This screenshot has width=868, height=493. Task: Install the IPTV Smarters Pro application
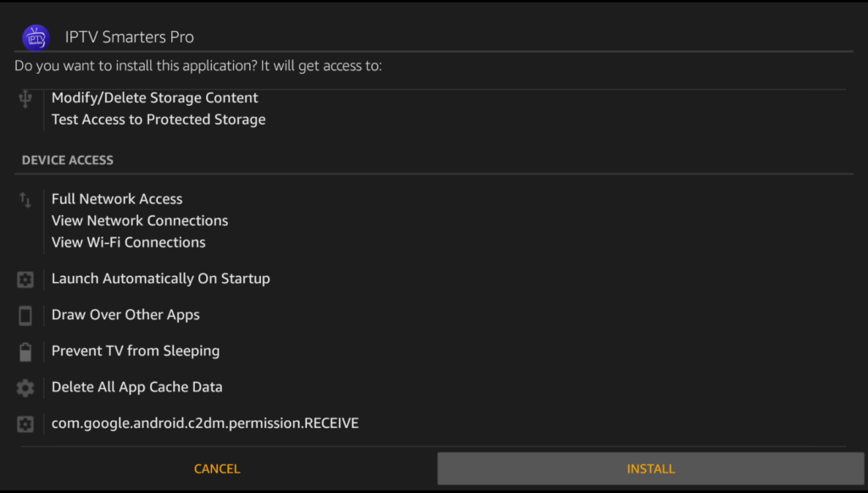(650, 468)
